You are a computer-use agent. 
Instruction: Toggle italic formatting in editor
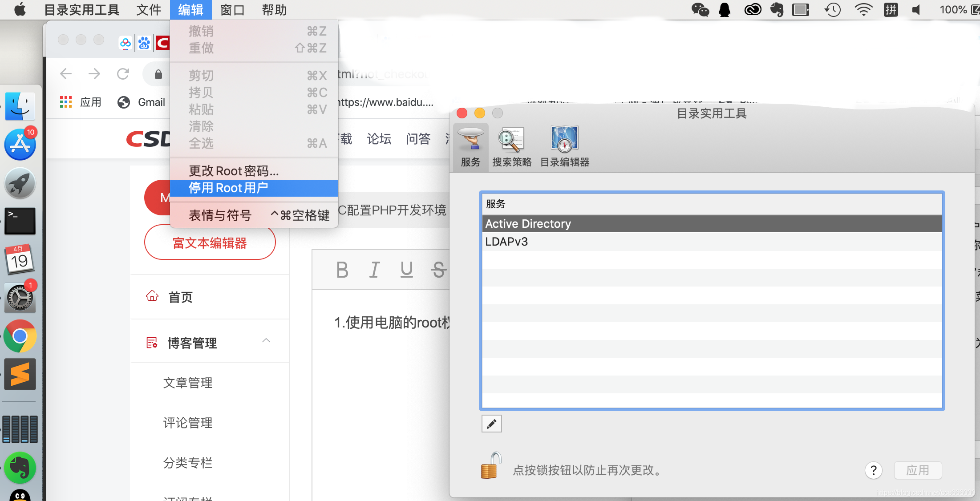pyautogui.click(x=374, y=270)
